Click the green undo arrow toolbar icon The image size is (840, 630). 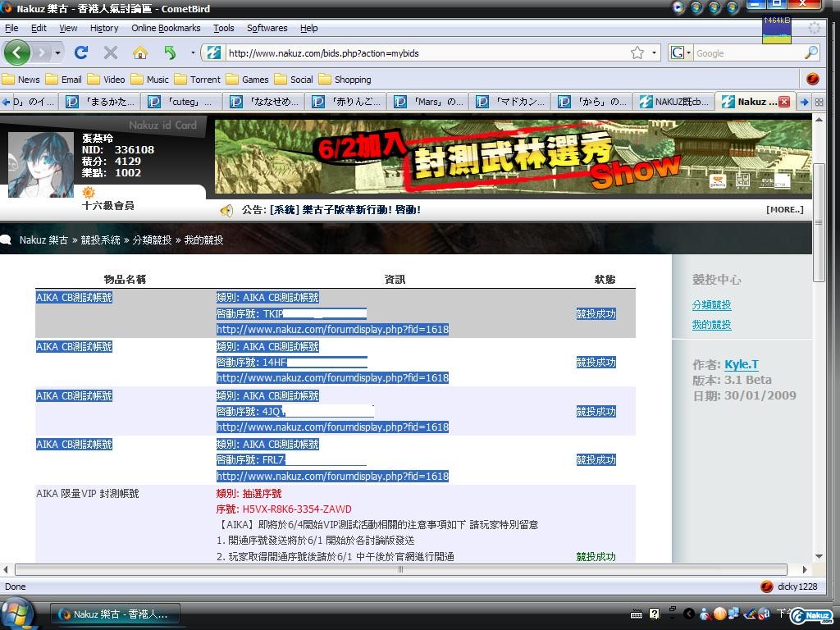tap(170, 53)
